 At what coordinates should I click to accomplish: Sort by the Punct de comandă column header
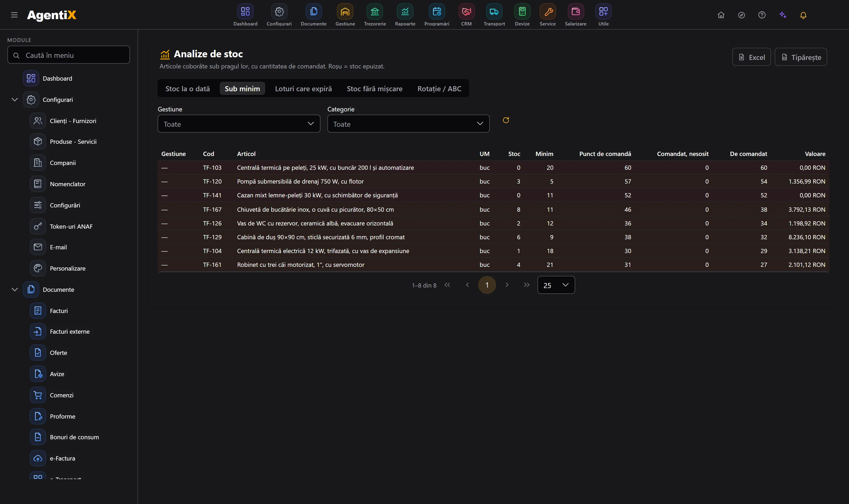click(605, 154)
